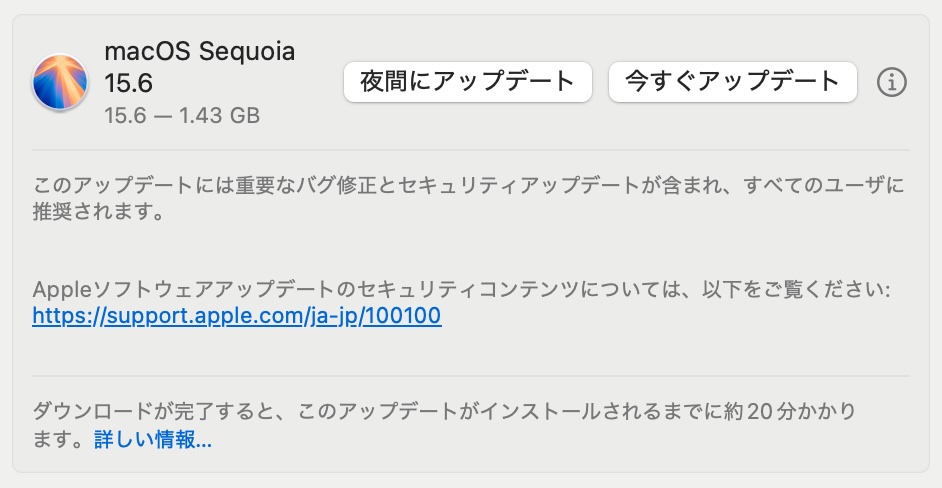Click the divider line under the update header

[x=471, y=150]
